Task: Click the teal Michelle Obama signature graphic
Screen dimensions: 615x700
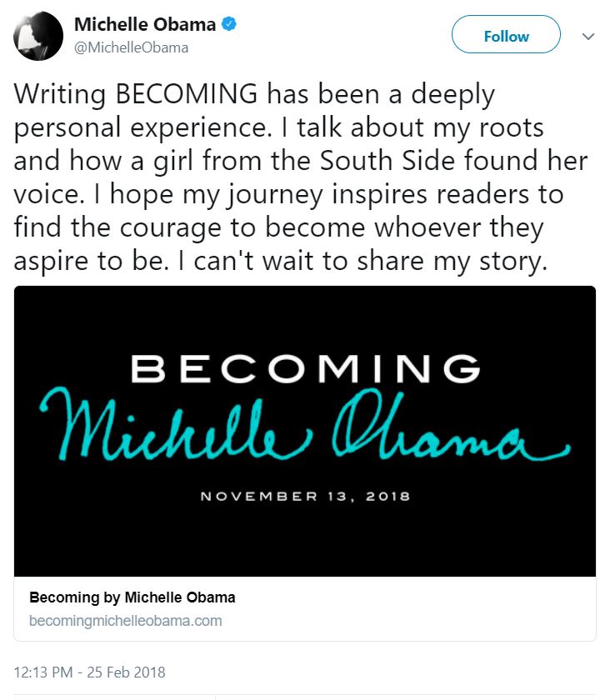Action: pyautogui.click(x=305, y=424)
